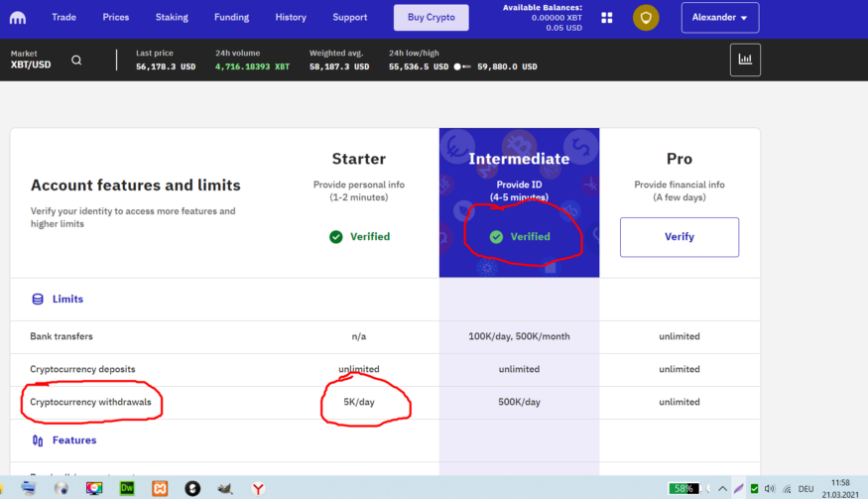The height and width of the screenshot is (499, 868).
Task: Open the chart icon button
Action: (x=745, y=60)
